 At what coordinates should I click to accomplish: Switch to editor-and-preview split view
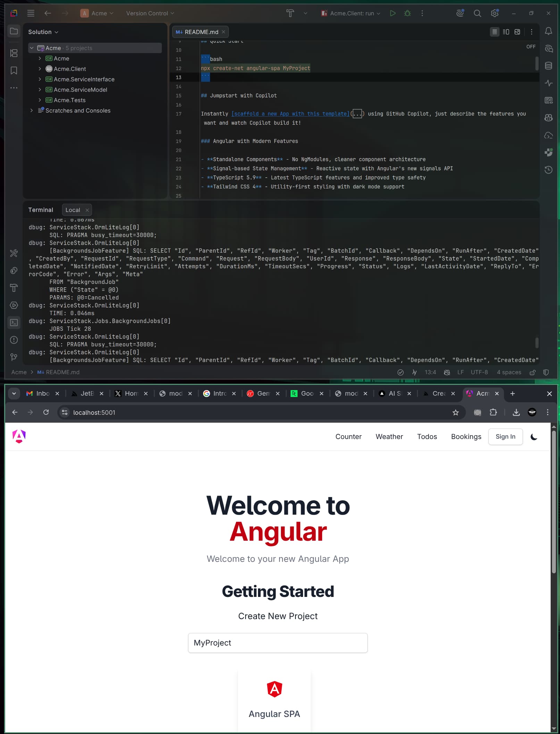tap(506, 32)
